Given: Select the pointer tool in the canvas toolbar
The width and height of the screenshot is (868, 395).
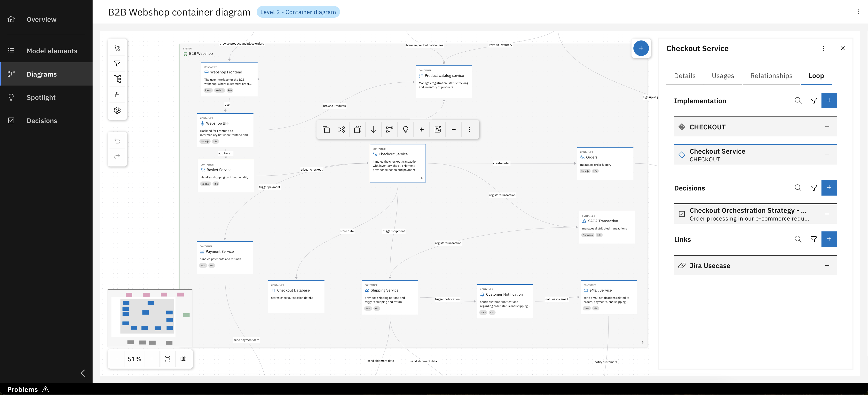Looking at the screenshot, I should 117,48.
